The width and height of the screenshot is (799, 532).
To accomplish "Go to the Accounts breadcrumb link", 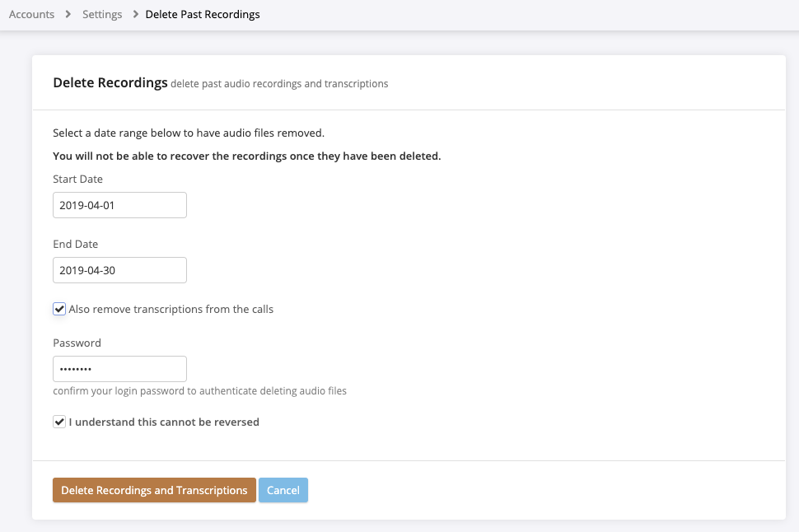I will pos(31,14).
